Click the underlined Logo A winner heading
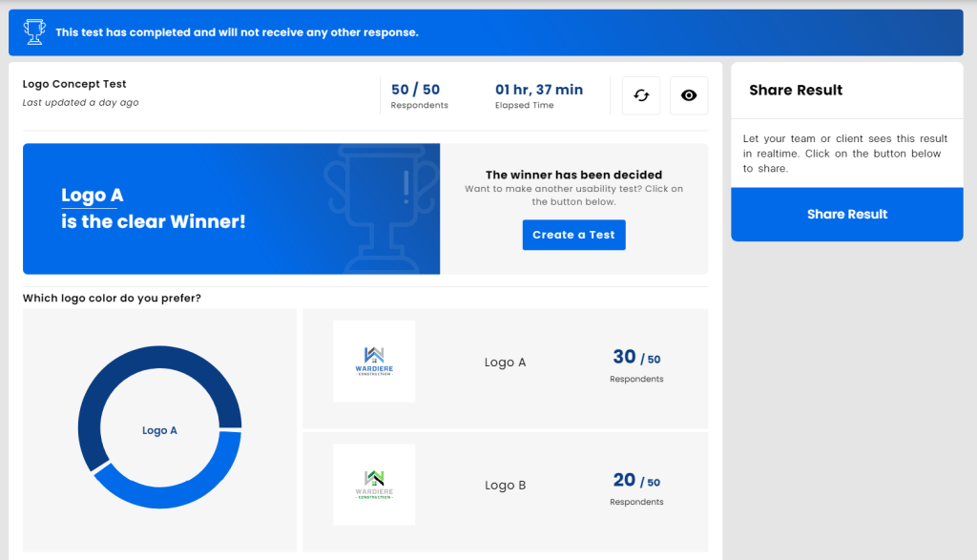 (x=92, y=196)
